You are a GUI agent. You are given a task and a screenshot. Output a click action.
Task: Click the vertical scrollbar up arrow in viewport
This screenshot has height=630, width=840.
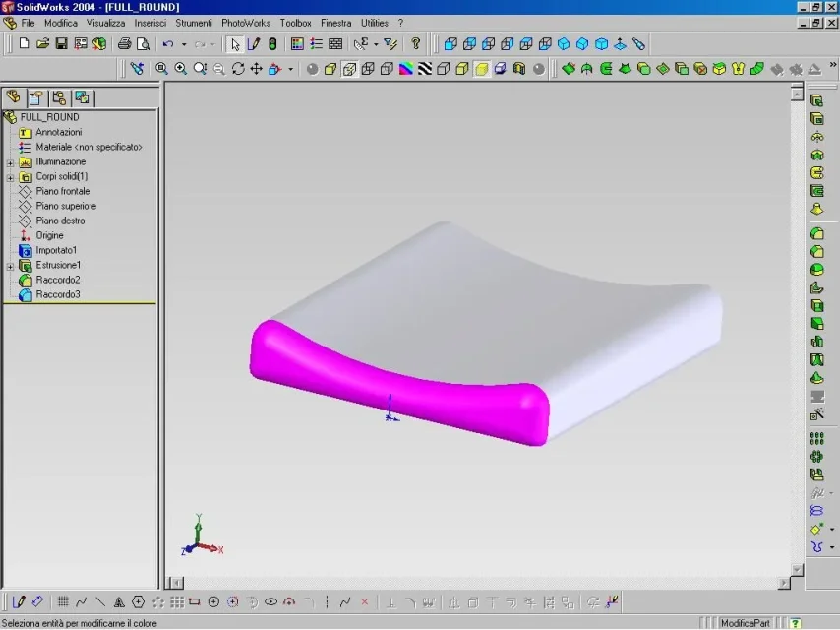[x=797, y=94]
